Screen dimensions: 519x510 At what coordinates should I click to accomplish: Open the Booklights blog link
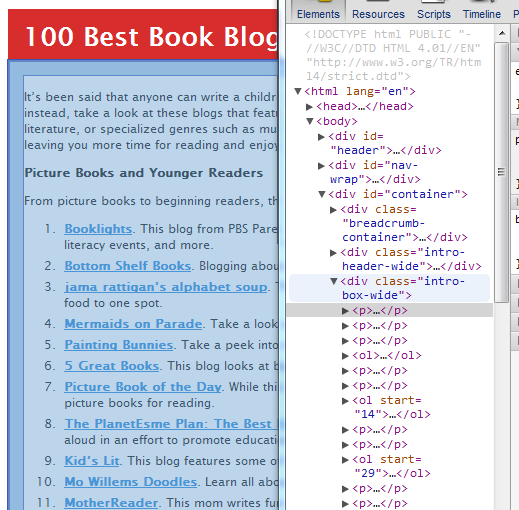[98, 229]
